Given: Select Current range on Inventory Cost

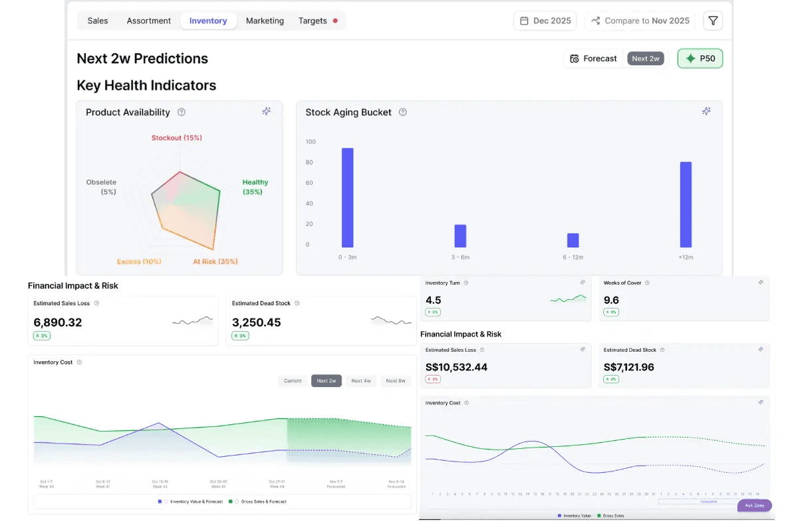Looking at the screenshot, I should 293,381.
